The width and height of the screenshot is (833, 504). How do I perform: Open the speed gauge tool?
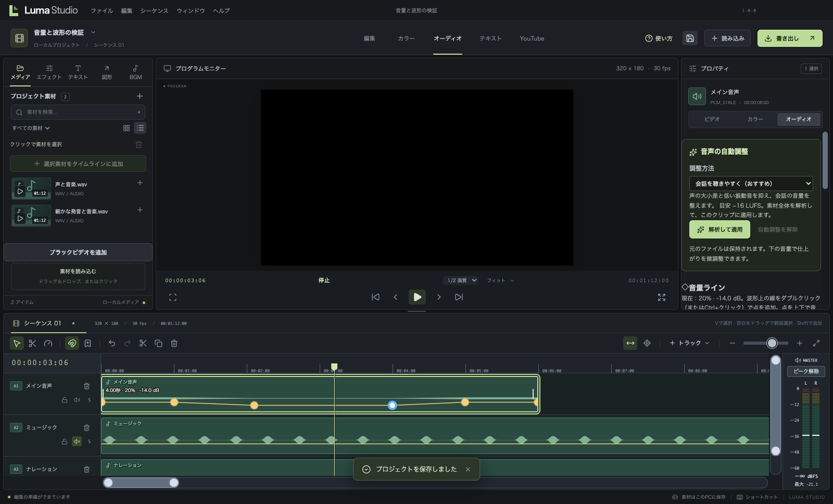48,343
